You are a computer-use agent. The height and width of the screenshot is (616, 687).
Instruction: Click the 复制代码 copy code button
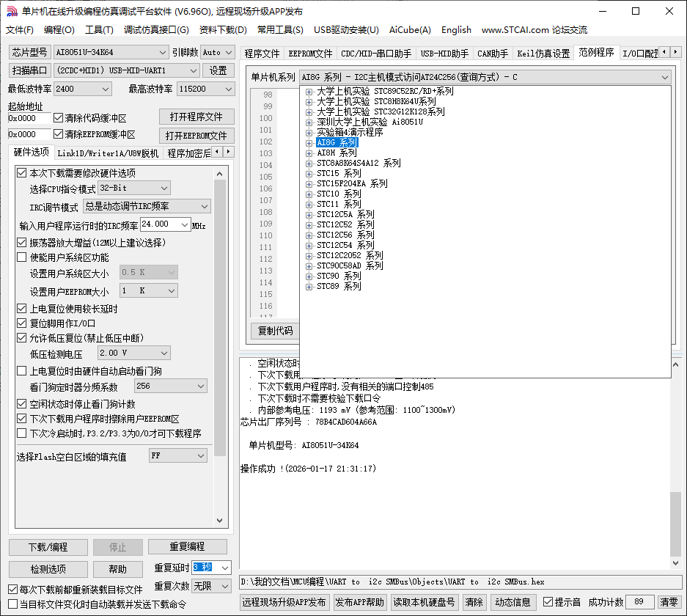point(275,331)
